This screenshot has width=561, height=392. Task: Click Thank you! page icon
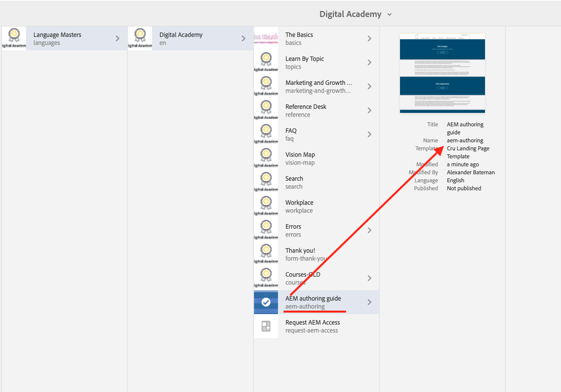pos(266,254)
